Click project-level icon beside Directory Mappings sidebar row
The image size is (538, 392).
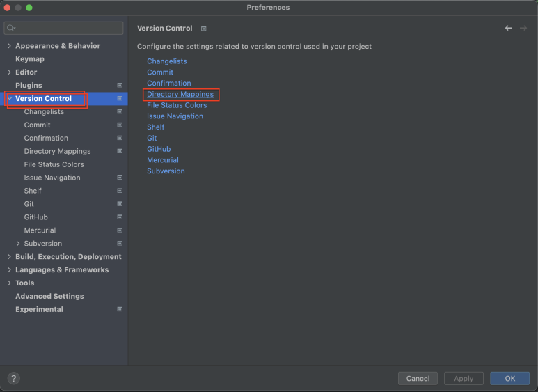pyautogui.click(x=120, y=151)
